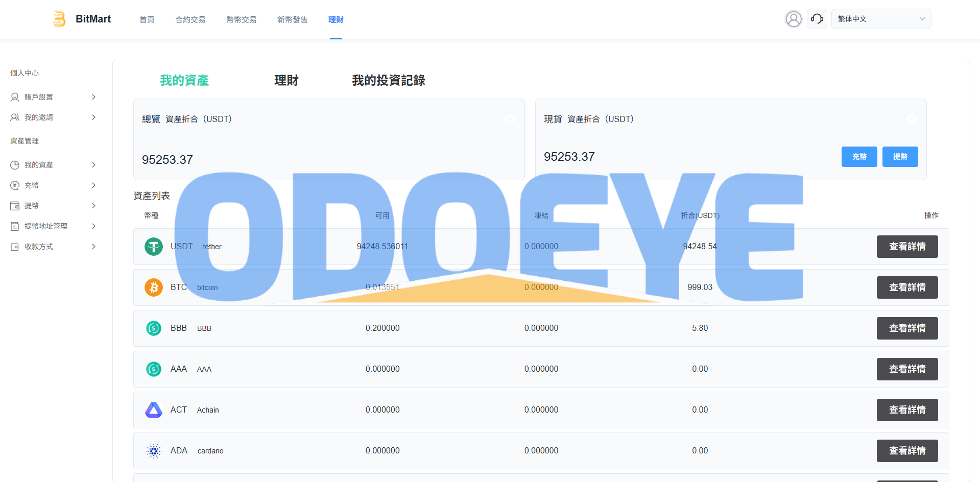980x482 pixels.
Task: Expand 提幣地址管理 in the sidebar
Action: [53, 226]
